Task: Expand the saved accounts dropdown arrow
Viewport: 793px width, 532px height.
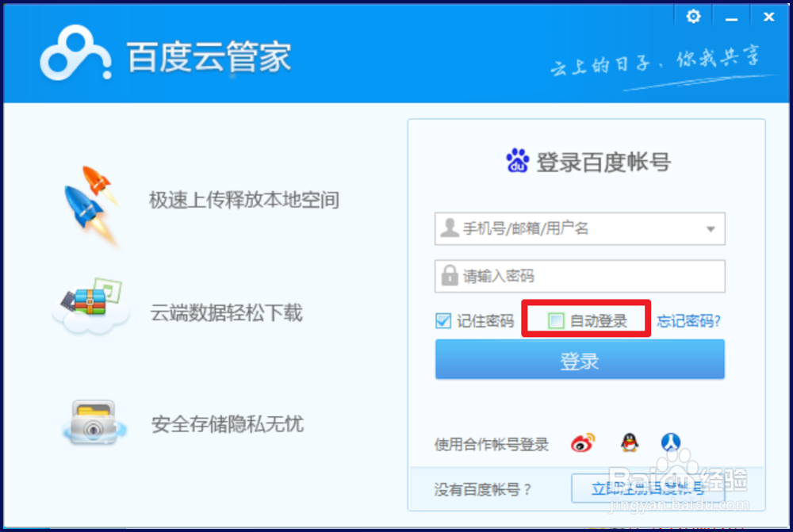Action: (x=711, y=229)
